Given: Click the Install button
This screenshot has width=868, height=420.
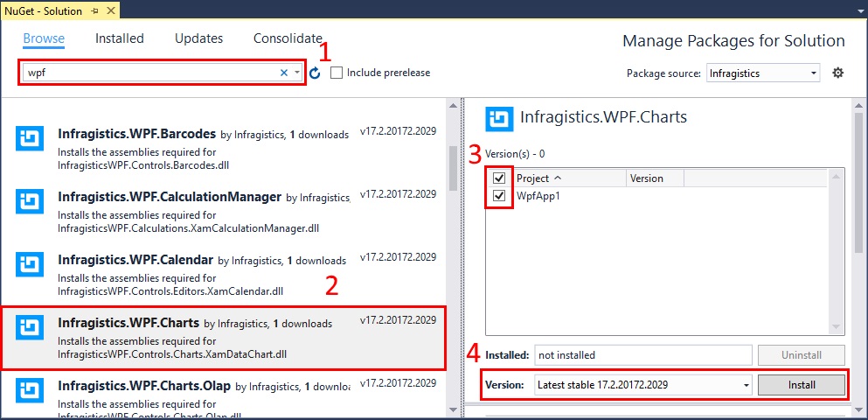Looking at the screenshot, I should point(802,384).
